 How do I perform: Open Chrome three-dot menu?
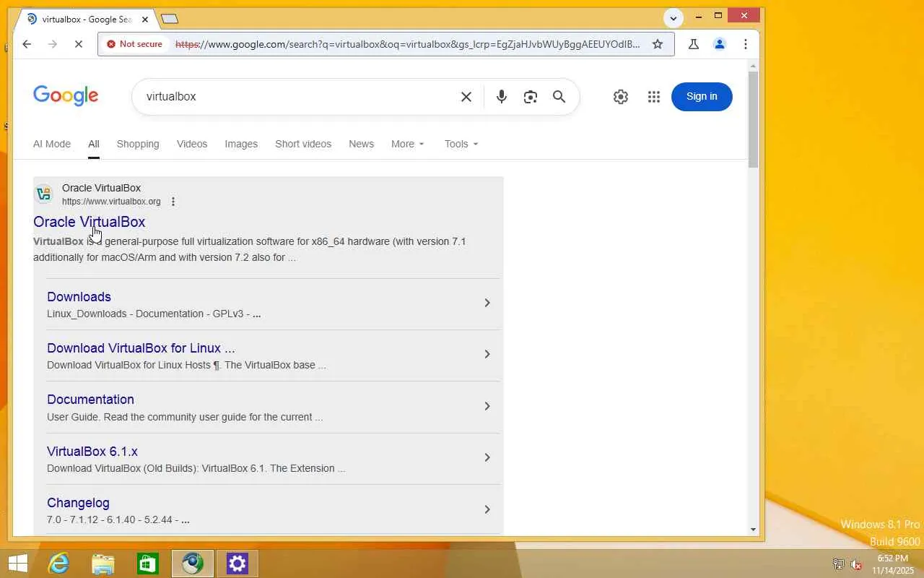(746, 44)
